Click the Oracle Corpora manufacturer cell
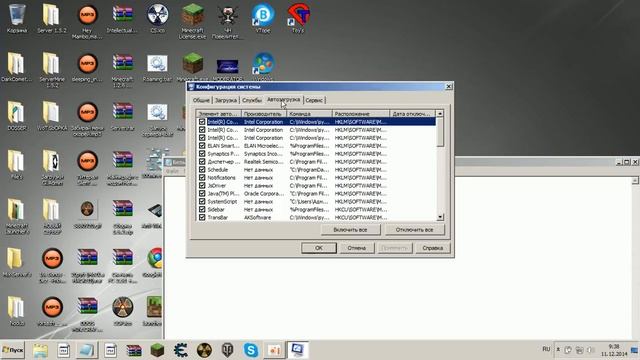This screenshot has height=360, width=640. 264,193
